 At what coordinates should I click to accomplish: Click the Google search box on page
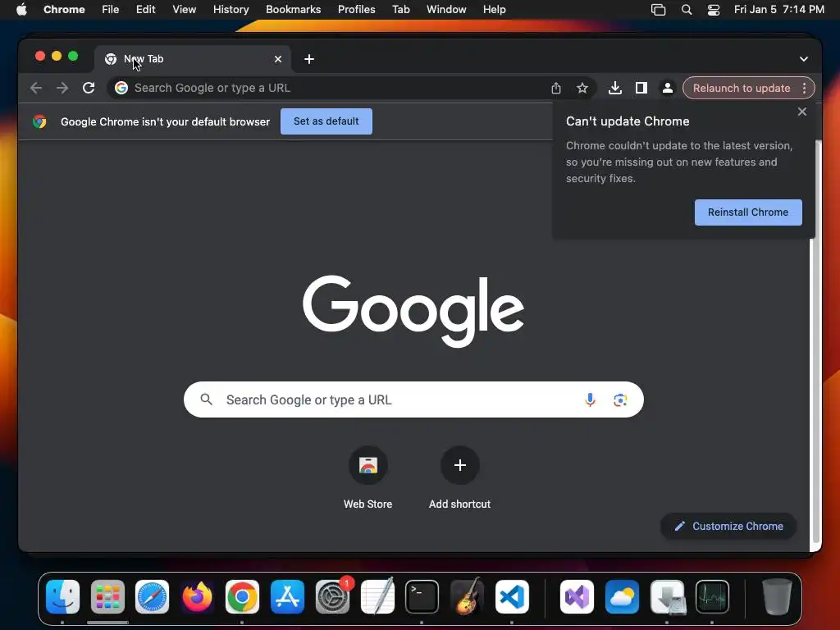click(413, 399)
